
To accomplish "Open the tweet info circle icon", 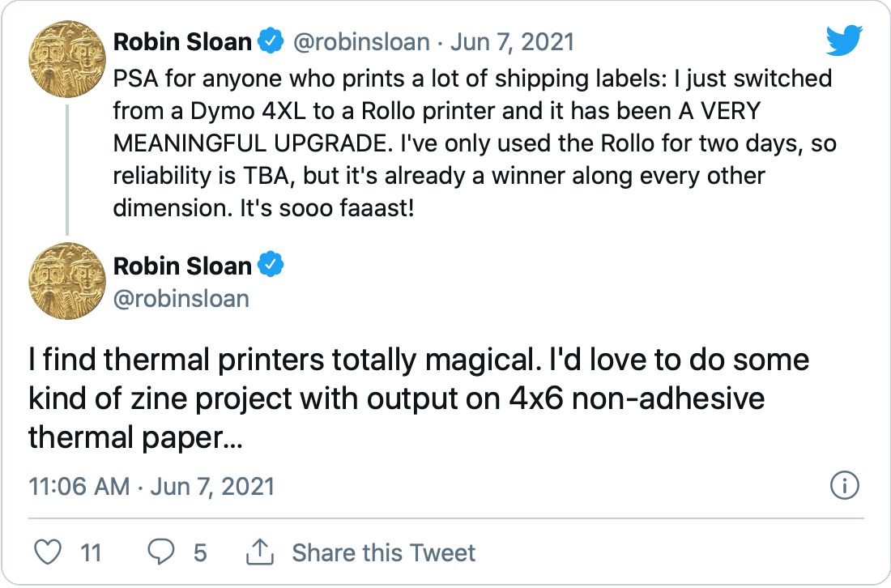I will [845, 486].
